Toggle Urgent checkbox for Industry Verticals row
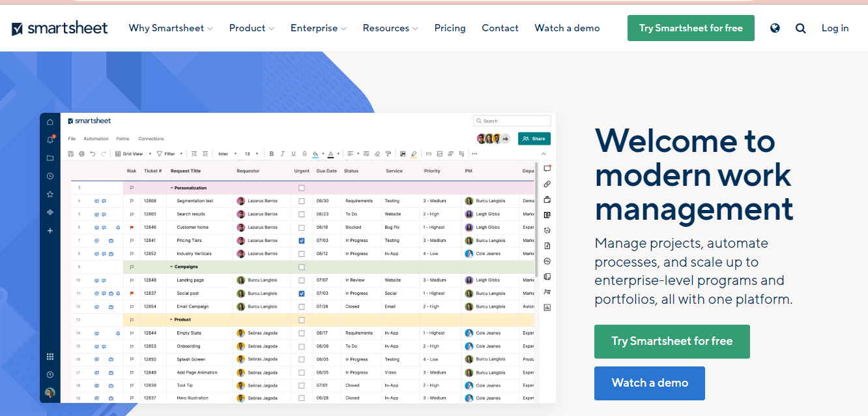Screen dimensions: 868x416 point(301,254)
